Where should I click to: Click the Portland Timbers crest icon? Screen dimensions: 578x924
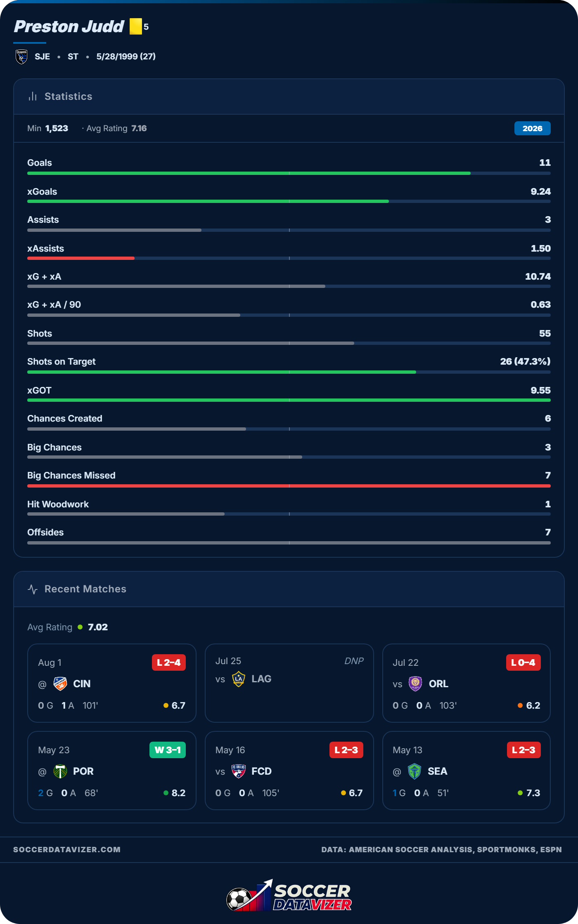(x=60, y=771)
